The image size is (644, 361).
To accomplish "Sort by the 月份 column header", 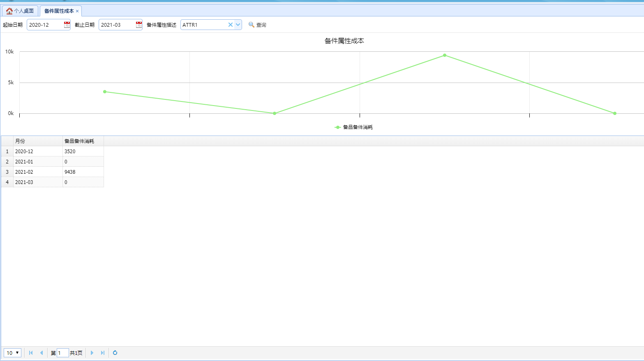I will coord(38,141).
